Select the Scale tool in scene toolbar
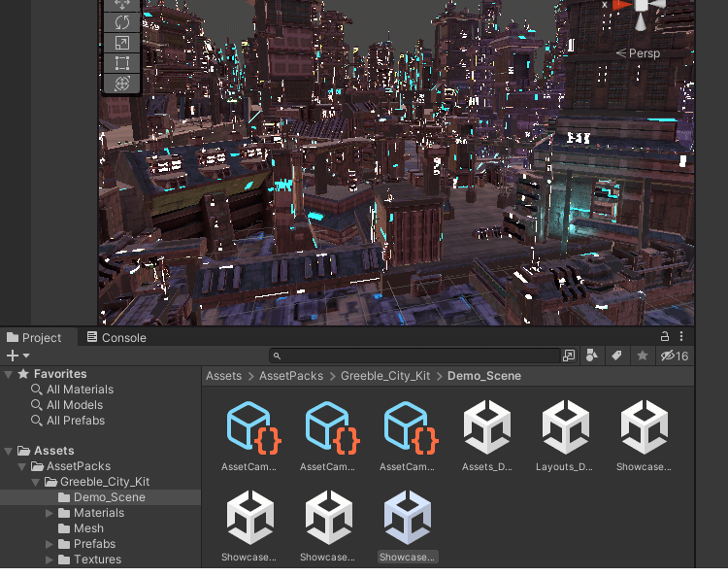Image resolution: width=728 pixels, height=577 pixels. pos(122,44)
